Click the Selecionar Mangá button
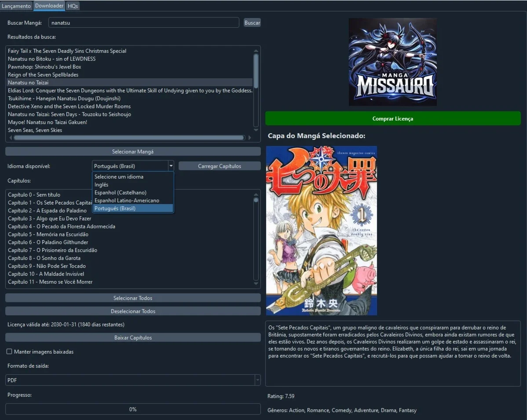 point(133,152)
